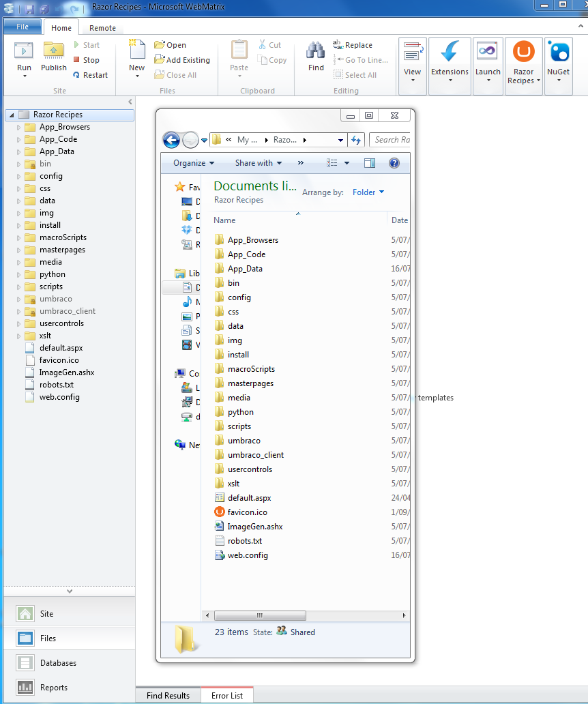The width and height of the screenshot is (588, 704).
Task: Click Add Existing in the ribbon
Action: [x=181, y=60]
